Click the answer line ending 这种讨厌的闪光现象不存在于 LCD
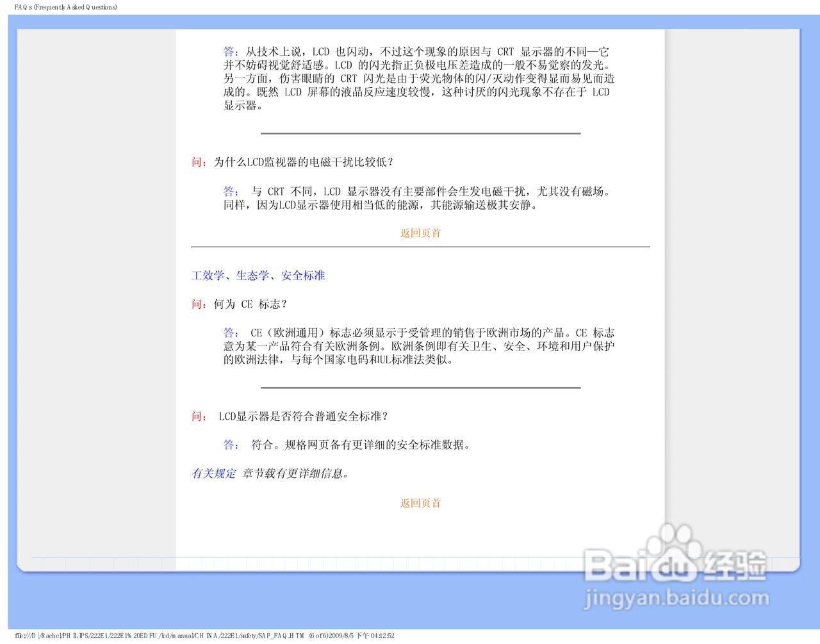 click(x=416, y=92)
